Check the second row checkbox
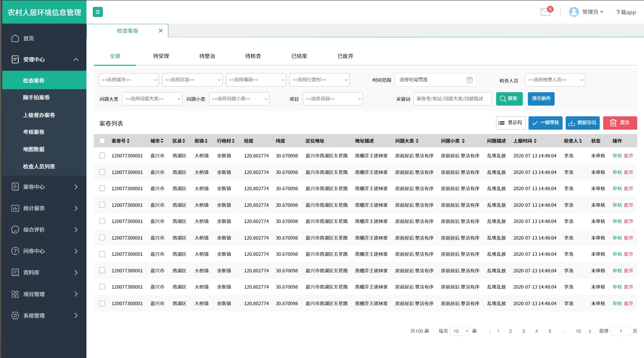The width and height of the screenshot is (644, 358). point(102,172)
